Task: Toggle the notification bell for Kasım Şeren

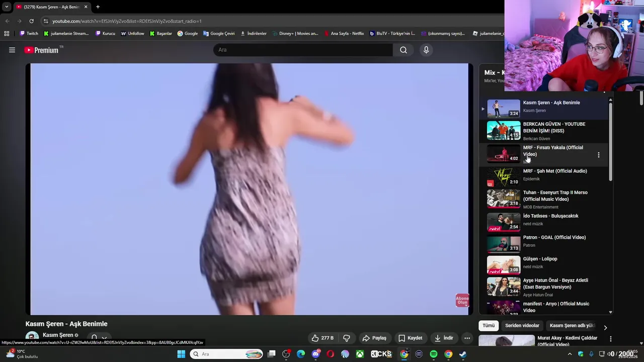Action: point(94,338)
